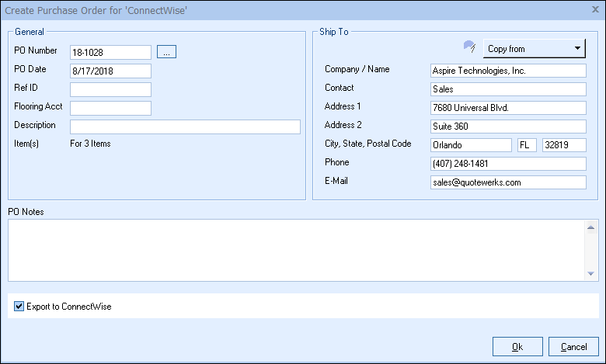Open the PO Number browse button
606x364 pixels.
(x=167, y=52)
